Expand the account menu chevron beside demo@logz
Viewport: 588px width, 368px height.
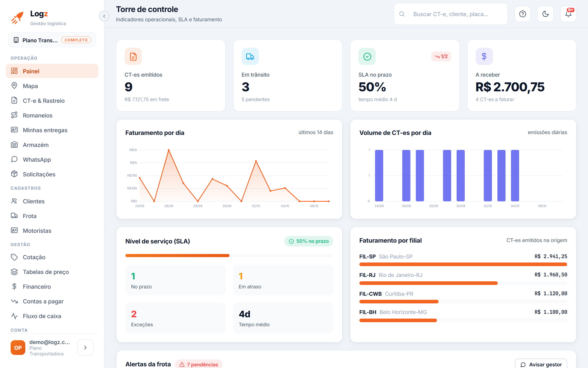click(x=85, y=348)
